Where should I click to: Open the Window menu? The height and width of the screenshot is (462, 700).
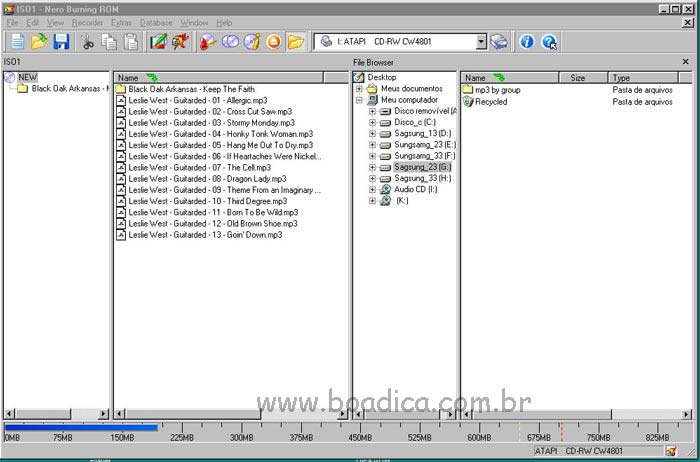(x=194, y=23)
